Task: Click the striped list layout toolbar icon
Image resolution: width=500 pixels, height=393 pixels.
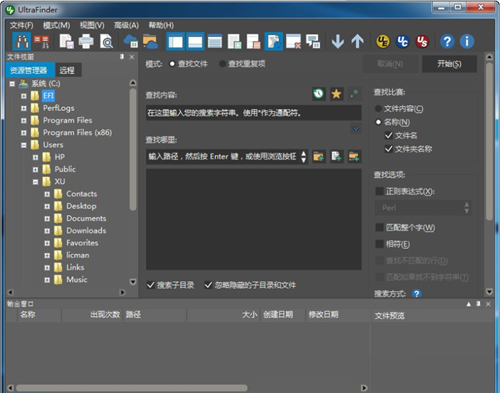Action: click(x=215, y=42)
